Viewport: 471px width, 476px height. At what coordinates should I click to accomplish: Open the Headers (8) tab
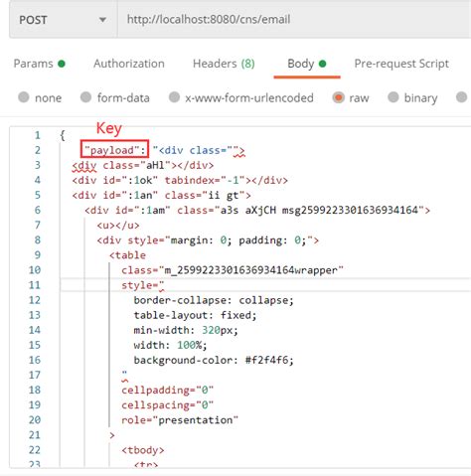tap(224, 64)
